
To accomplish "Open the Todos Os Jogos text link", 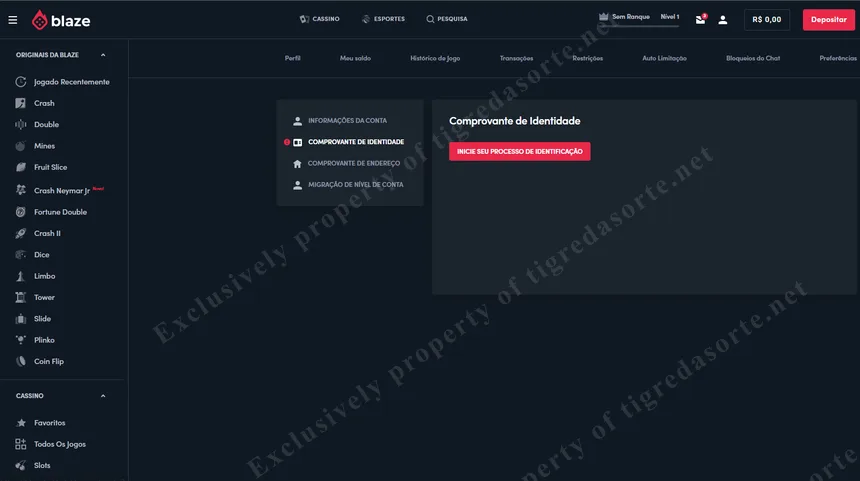I will (60, 444).
